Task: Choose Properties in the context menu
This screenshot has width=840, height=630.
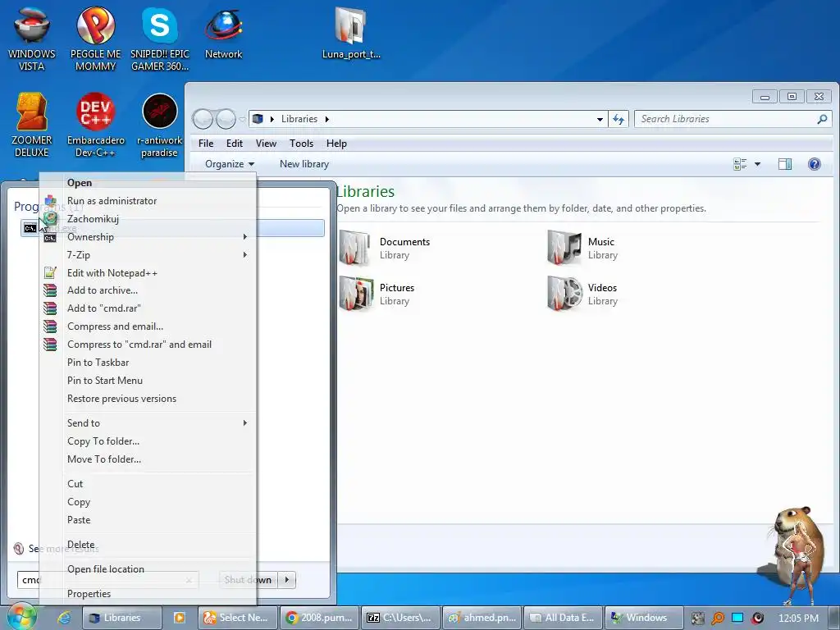Action: (148, 594)
